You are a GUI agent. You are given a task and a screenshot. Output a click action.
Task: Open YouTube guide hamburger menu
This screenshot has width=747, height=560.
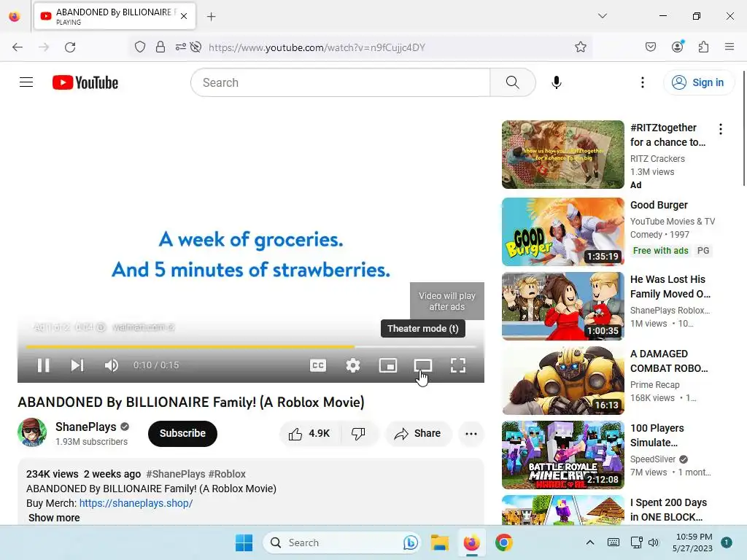click(26, 82)
